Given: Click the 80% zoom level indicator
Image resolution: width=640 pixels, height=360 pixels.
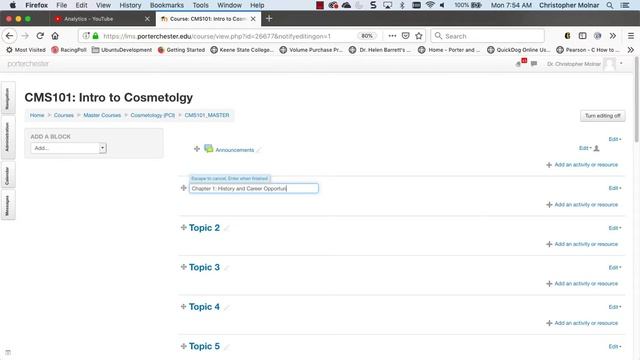Looking at the screenshot, I should pyautogui.click(x=367, y=36).
